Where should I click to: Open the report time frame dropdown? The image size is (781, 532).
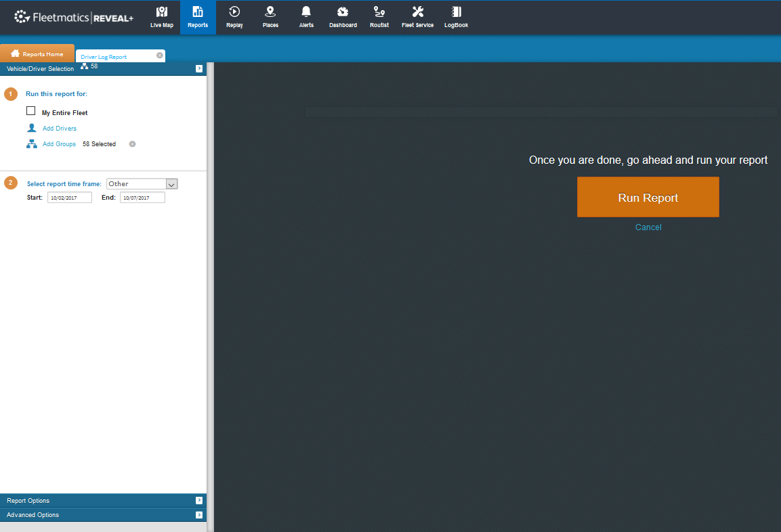pyautogui.click(x=142, y=183)
